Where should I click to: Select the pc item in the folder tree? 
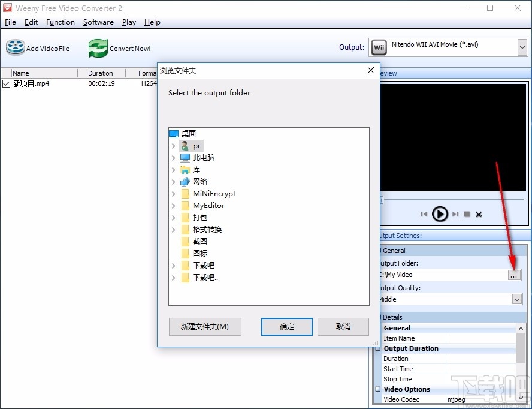[x=197, y=145]
